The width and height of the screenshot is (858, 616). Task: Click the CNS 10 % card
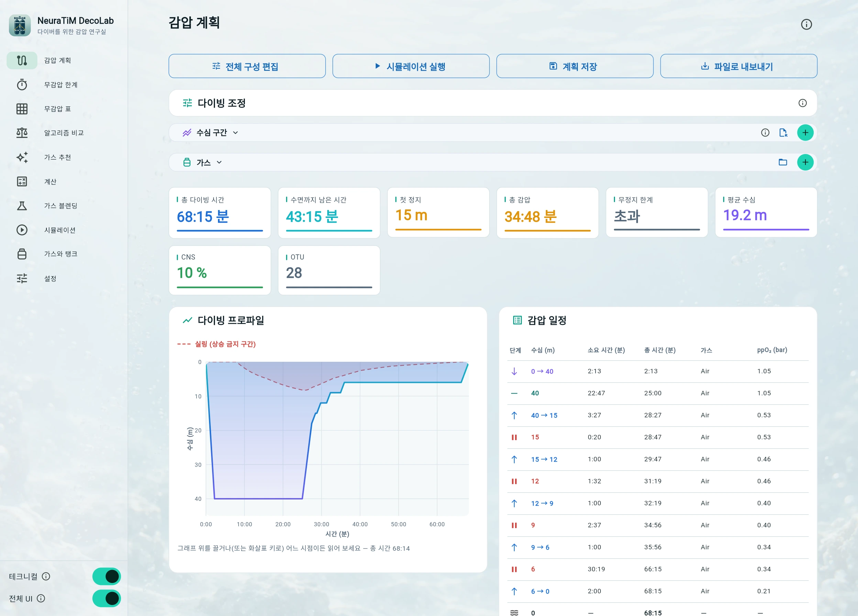220,270
